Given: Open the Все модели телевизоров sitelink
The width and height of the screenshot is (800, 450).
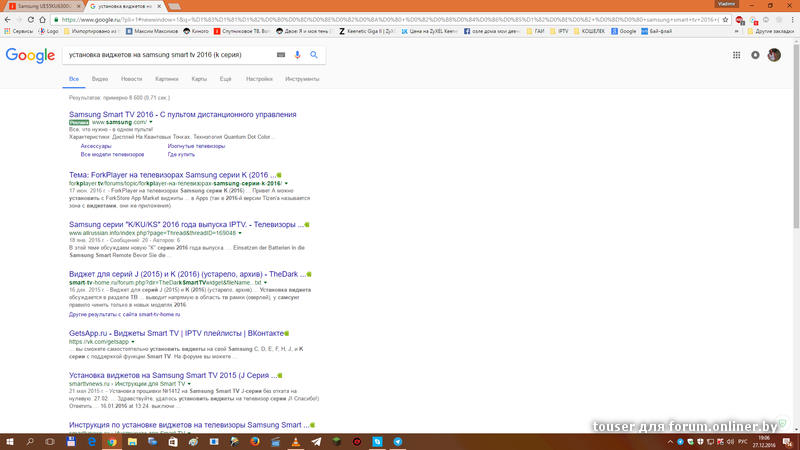Looking at the screenshot, I should point(112,155).
